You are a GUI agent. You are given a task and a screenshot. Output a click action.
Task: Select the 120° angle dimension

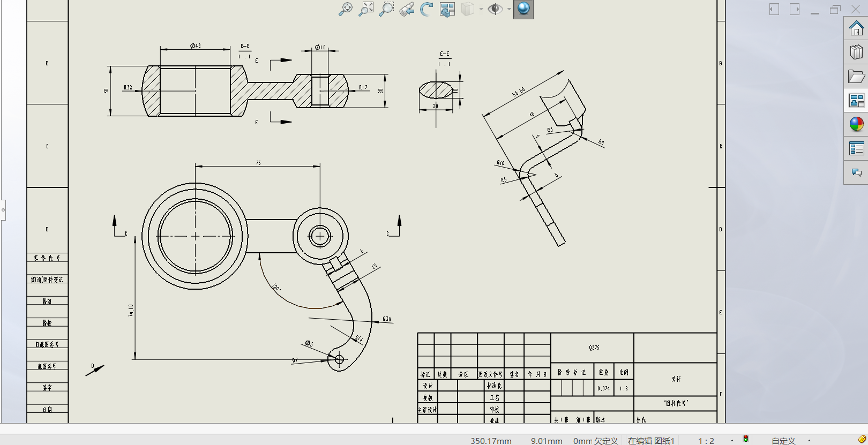pos(276,287)
